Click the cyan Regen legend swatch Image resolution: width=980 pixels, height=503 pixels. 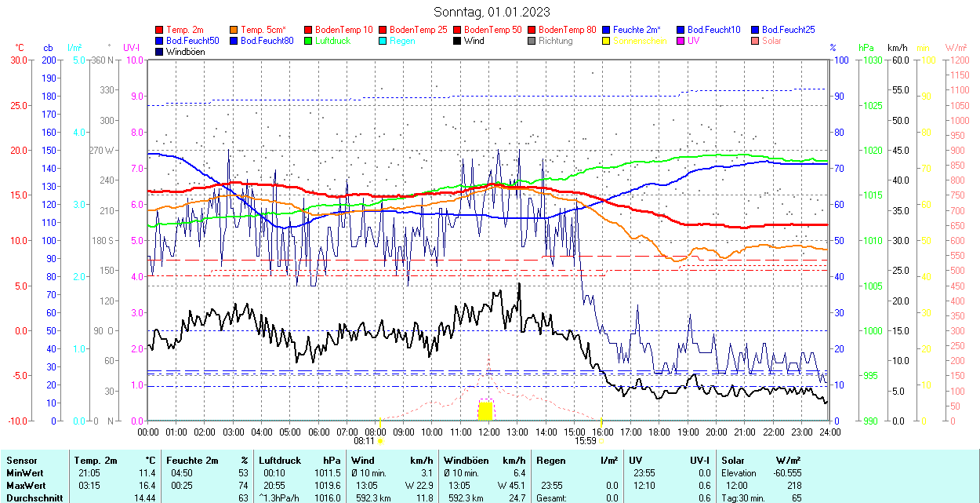383,41
